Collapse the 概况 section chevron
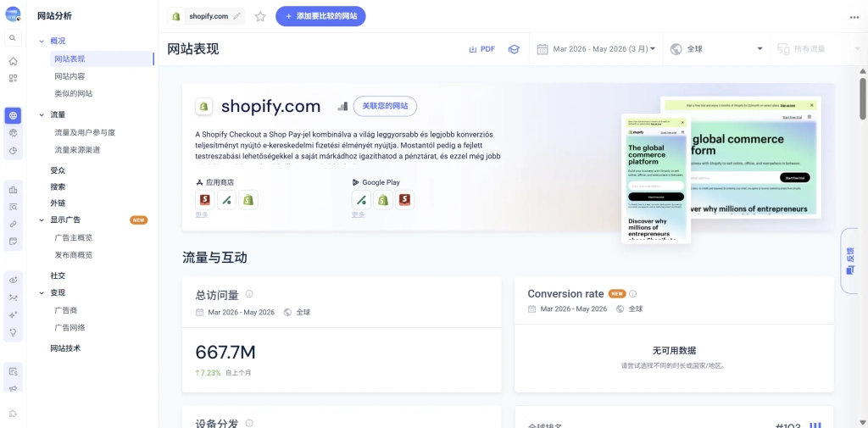The height and width of the screenshot is (428, 868). [42, 41]
